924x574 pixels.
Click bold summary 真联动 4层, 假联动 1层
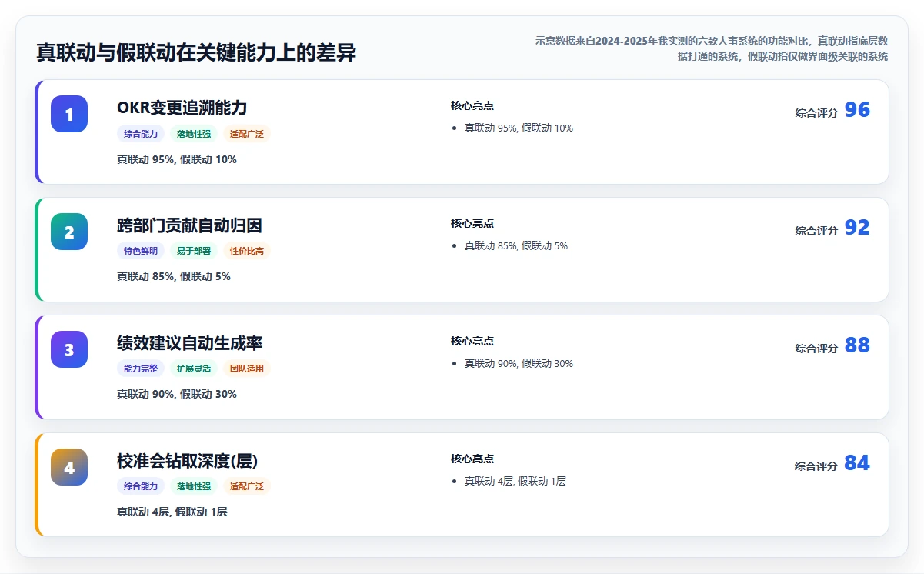coord(172,512)
